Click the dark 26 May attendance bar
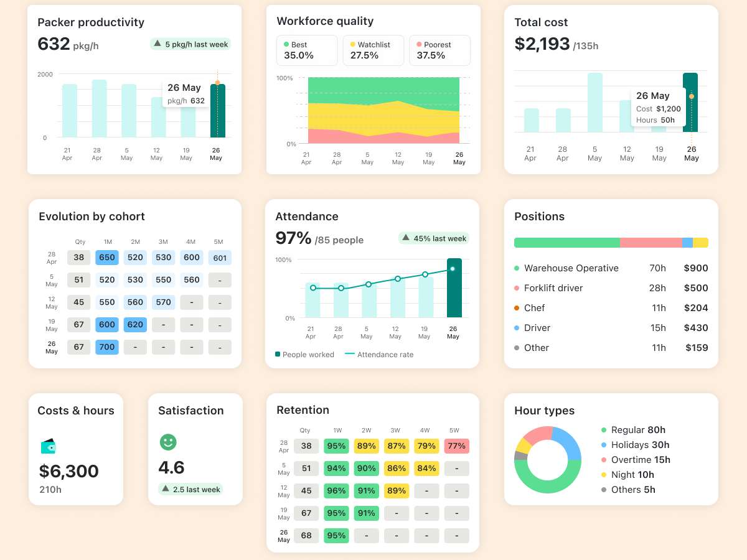This screenshot has height=560, width=747. [x=454, y=288]
